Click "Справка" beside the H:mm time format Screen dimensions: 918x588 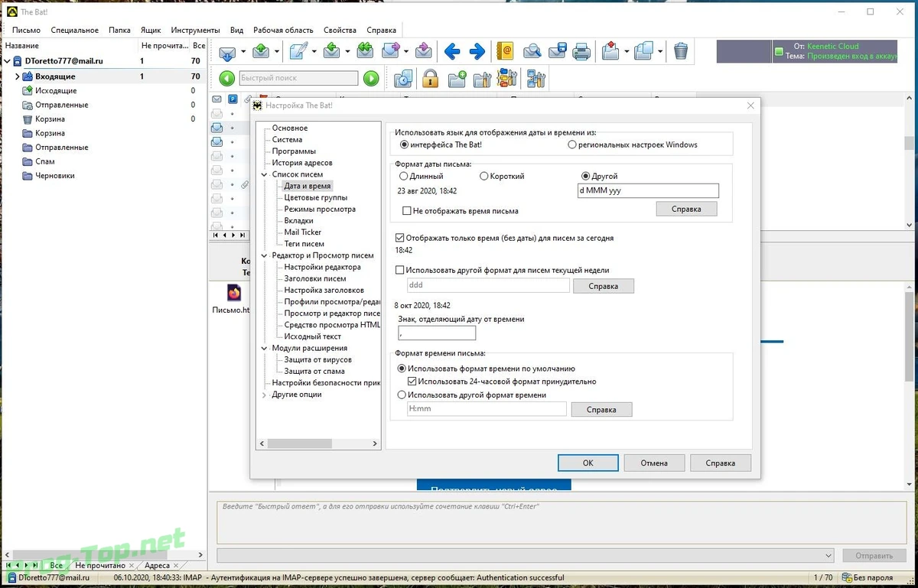tap(601, 410)
